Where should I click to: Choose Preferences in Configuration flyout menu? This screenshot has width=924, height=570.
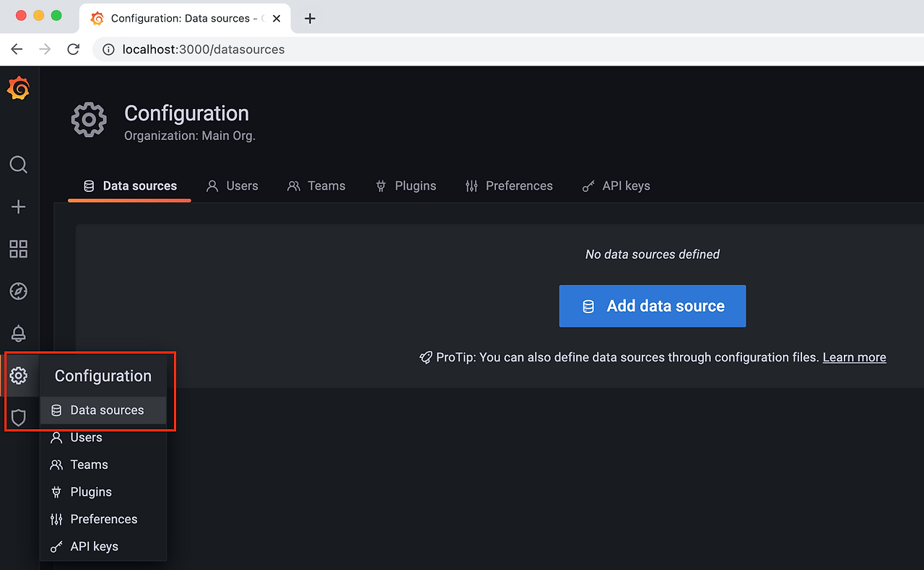pyautogui.click(x=103, y=519)
